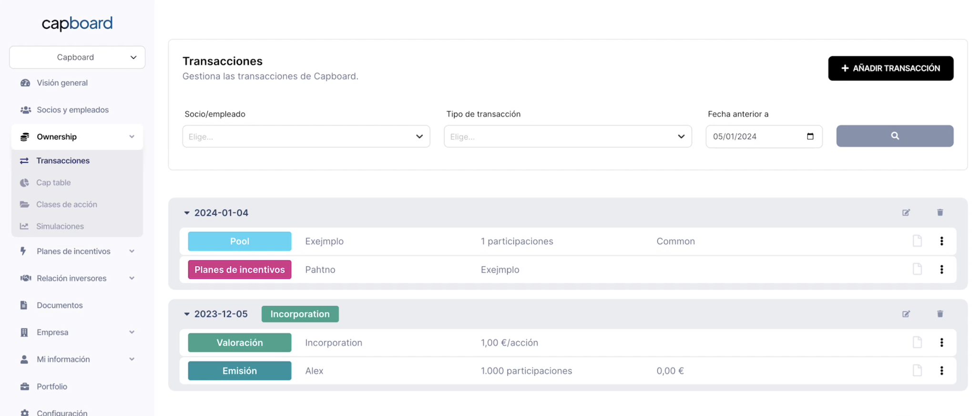Image resolution: width=980 pixels, height=416 pixels.
Task: Click the Mi información user icon
Action: [x=24, y=359]
